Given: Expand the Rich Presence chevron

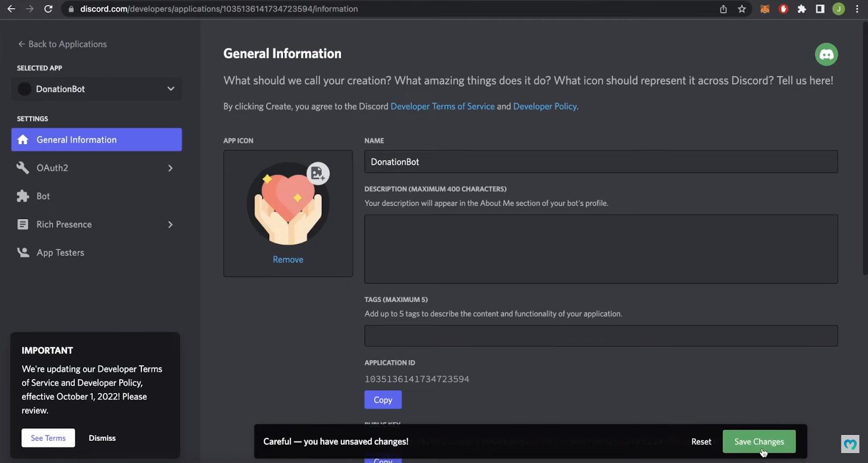Looking at the screenshot, I should coord(170,224).
